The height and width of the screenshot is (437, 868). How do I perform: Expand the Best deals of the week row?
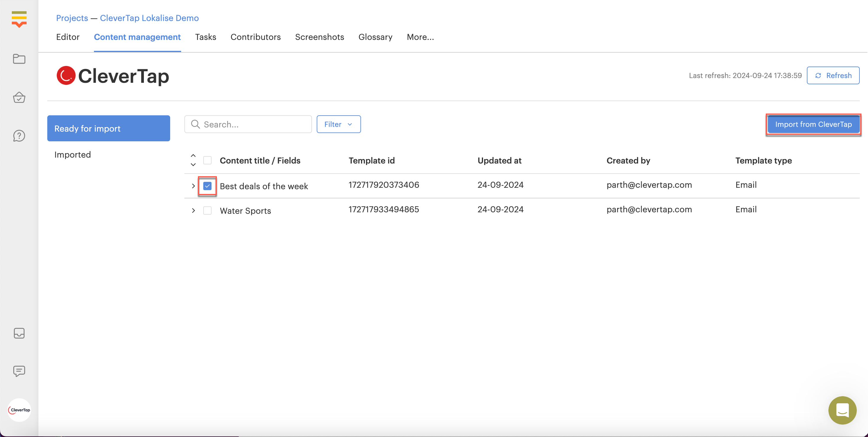[193, 186]
